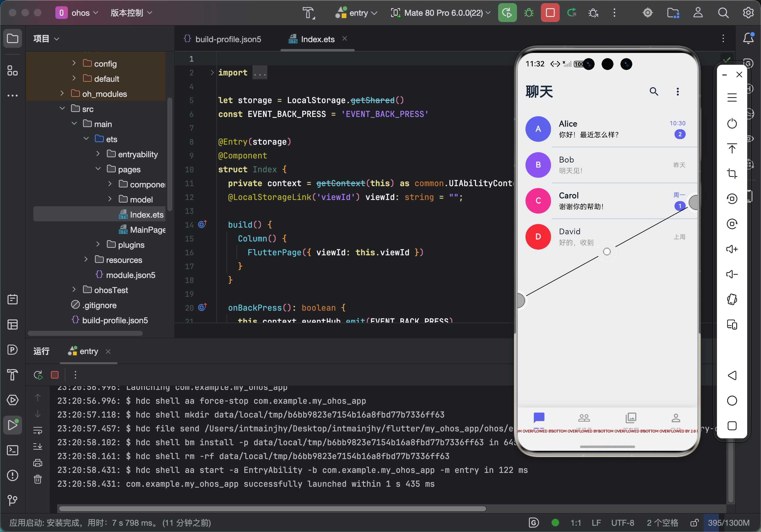761x532 pixels.
Task: Toggle soft-wrap in run console
Action: (x=38, y=430)
